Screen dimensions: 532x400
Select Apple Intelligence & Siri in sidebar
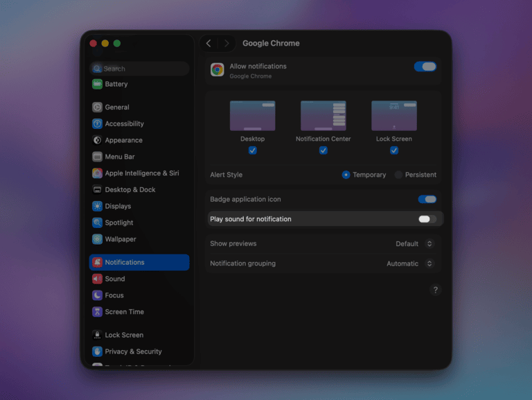pyautogui.click(x=139, y=173)
